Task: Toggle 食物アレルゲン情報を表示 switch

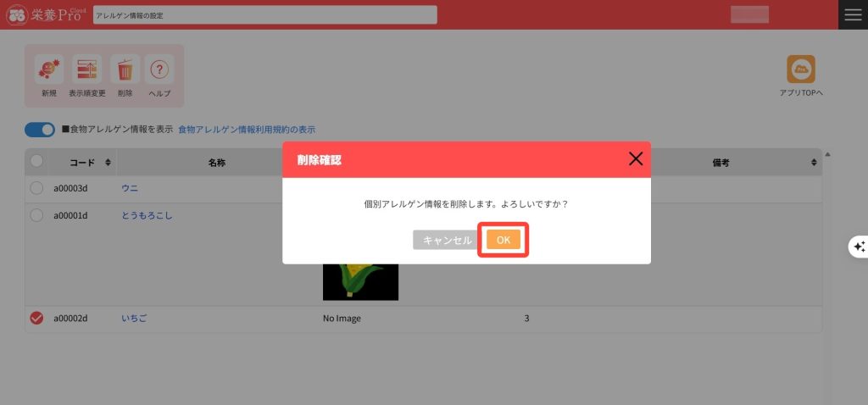Action: (40, 130)
